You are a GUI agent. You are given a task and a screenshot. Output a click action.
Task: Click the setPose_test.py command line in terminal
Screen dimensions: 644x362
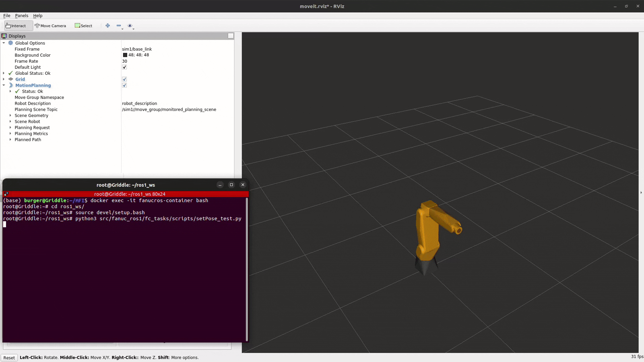tap(122, 218)
